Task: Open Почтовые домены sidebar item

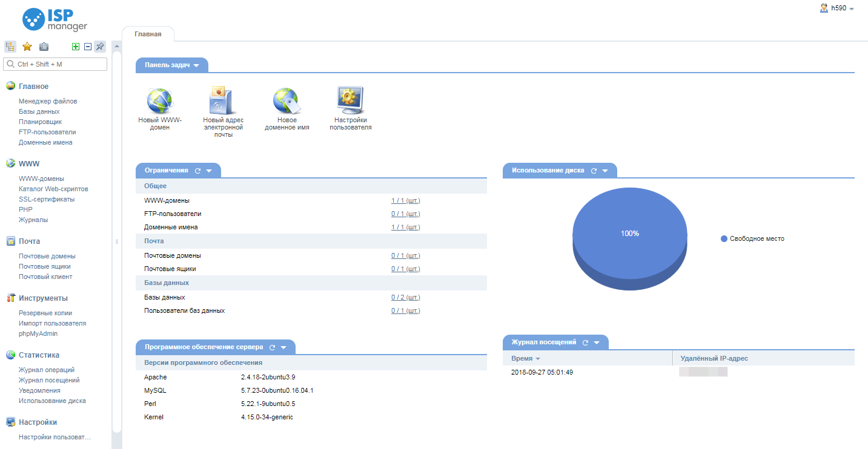Action: pos(47,256)
